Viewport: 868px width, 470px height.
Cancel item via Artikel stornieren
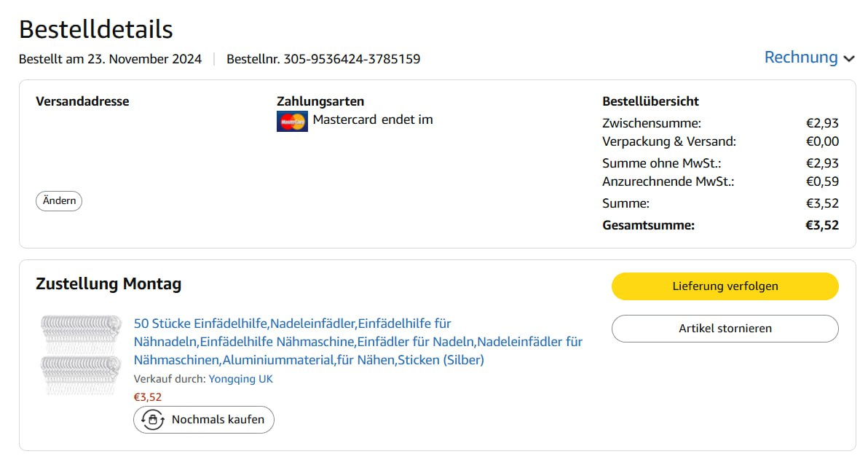pyautogui.click(x=725, y=329)
